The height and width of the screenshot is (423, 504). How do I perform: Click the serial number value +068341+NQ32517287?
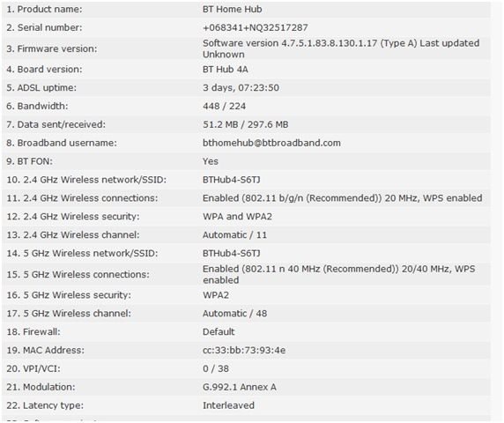click(255, 27)
